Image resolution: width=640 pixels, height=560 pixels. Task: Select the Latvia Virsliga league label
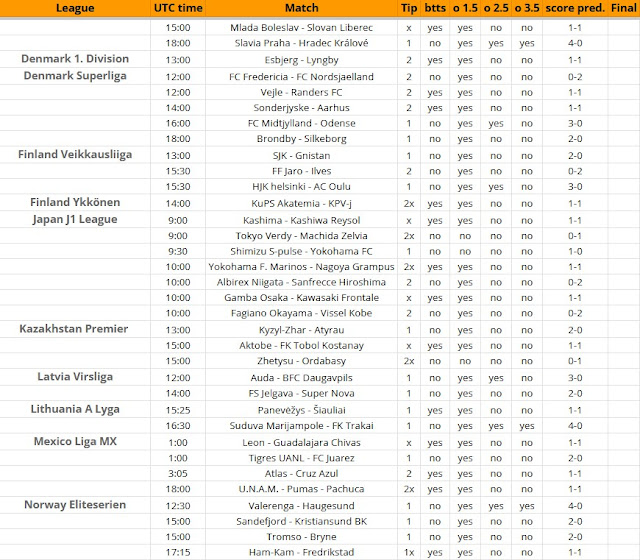(75, 377)
